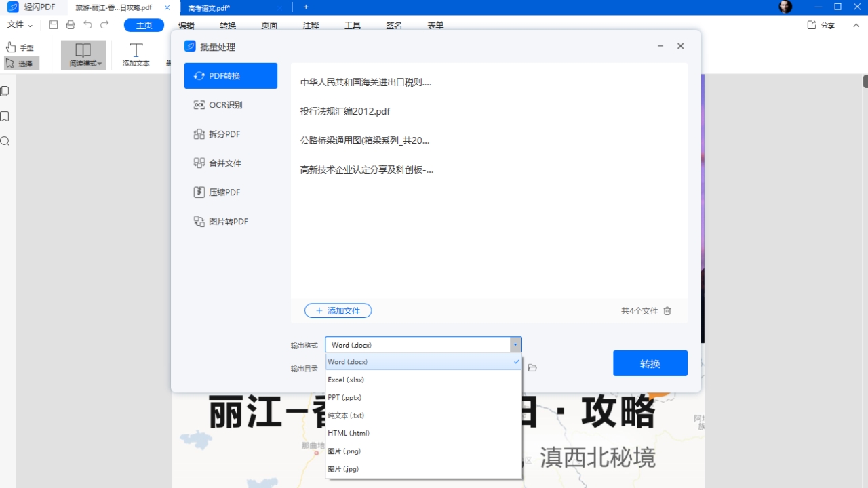Viewport: 868px width, 488px height.
Task: Open the 拆分PDF batch tool
Action: 223,134
